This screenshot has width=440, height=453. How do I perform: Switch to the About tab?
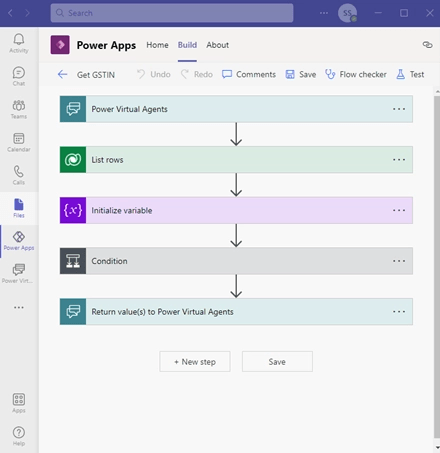coord(217,45)
